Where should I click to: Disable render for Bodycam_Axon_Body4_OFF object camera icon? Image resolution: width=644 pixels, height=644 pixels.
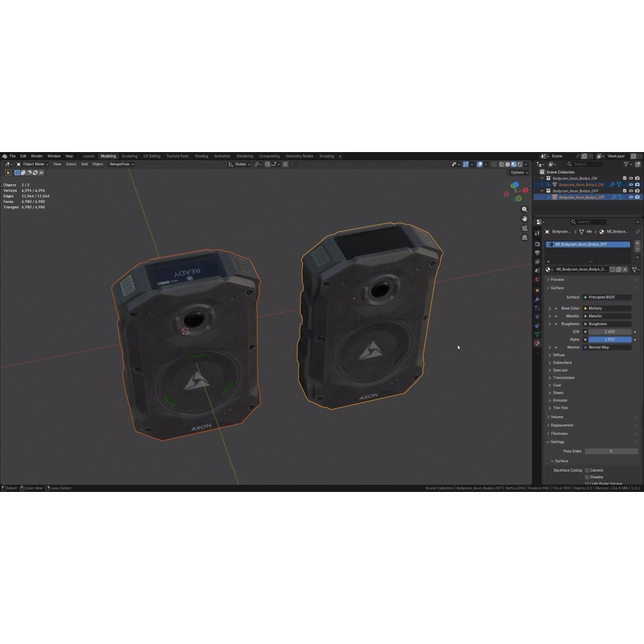637,197
